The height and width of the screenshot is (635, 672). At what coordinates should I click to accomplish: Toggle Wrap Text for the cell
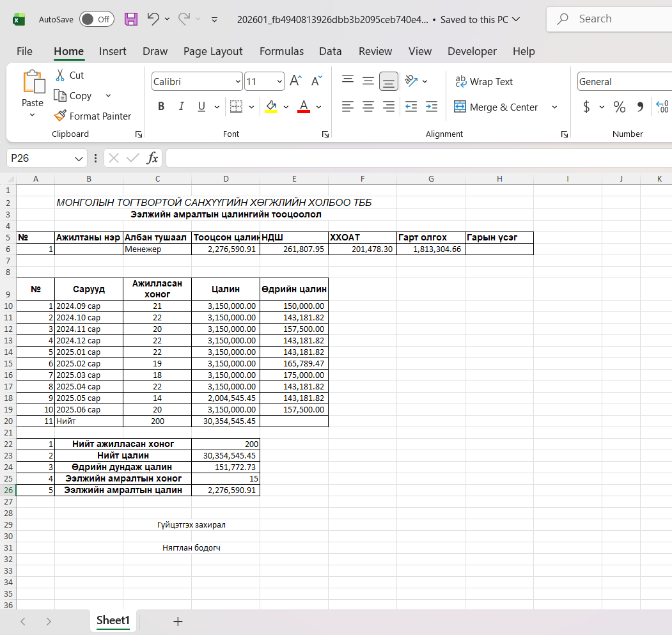click(483, 81)
